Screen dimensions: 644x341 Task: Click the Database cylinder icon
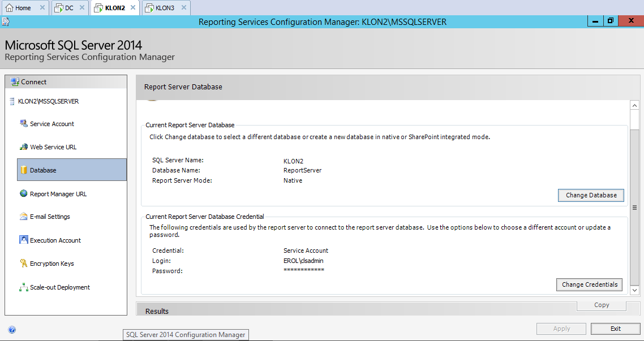click(24, 170)
